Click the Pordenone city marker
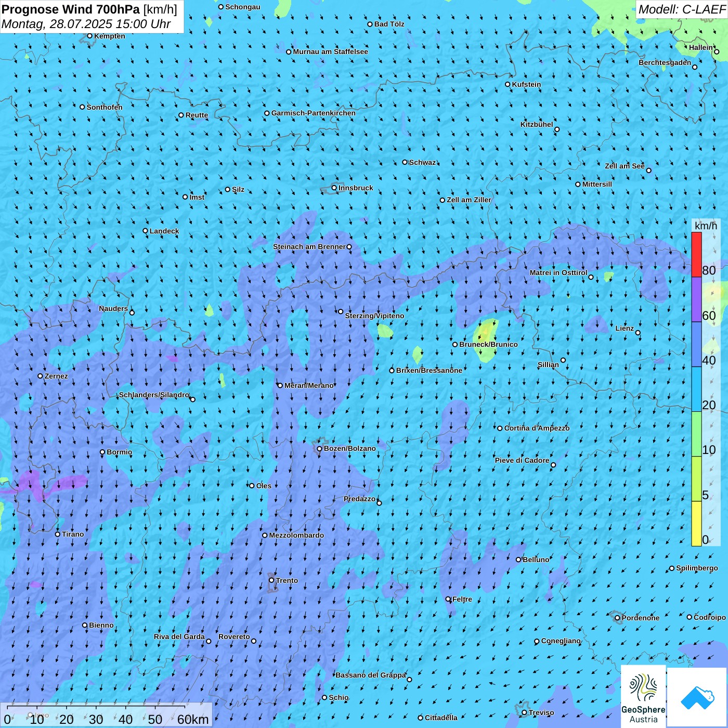Image resolution: width=728 pixels, height=728 pixels. (x=617, y=618)
